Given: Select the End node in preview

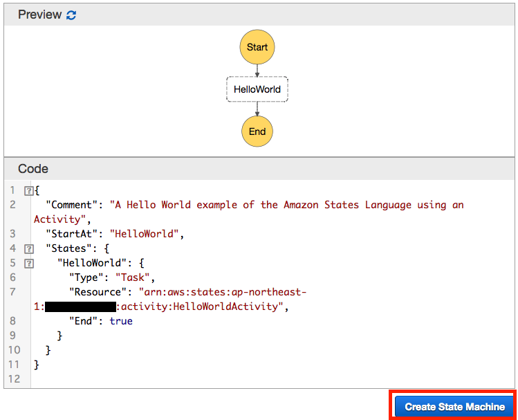Looking at the screenshot, I should click(x=257, y=131).
